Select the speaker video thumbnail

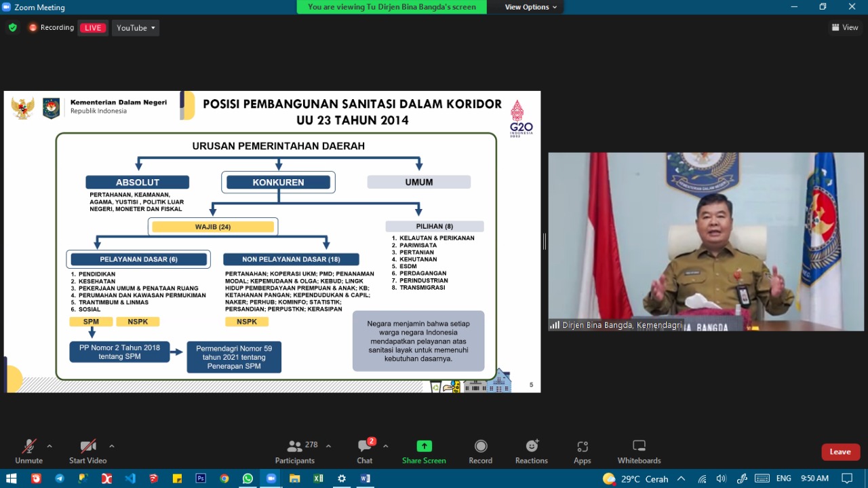coord(706,242)
